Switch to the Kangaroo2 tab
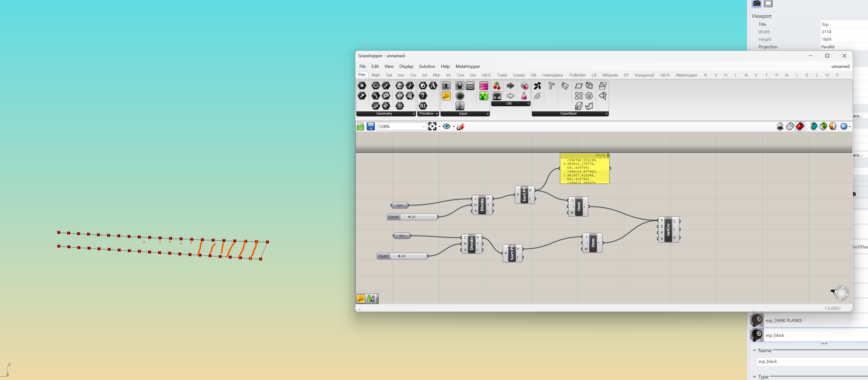This screenshot has height=380, width=868. (644, 75)
